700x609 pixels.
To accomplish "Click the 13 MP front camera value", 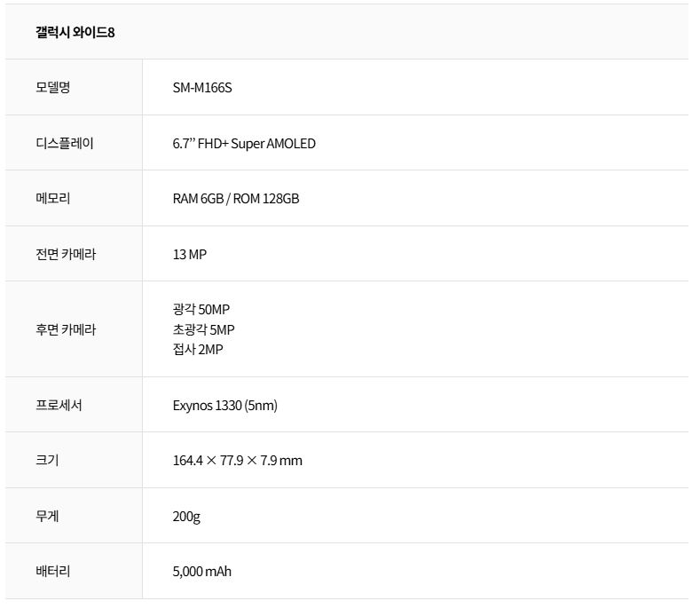I will pos(190,254).
